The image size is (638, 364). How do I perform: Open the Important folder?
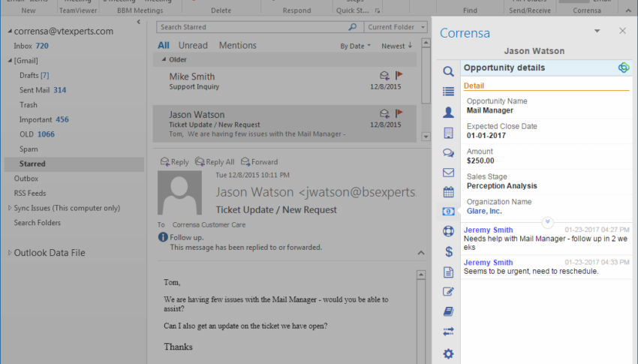pyautogui.click(x=44, y=119)
